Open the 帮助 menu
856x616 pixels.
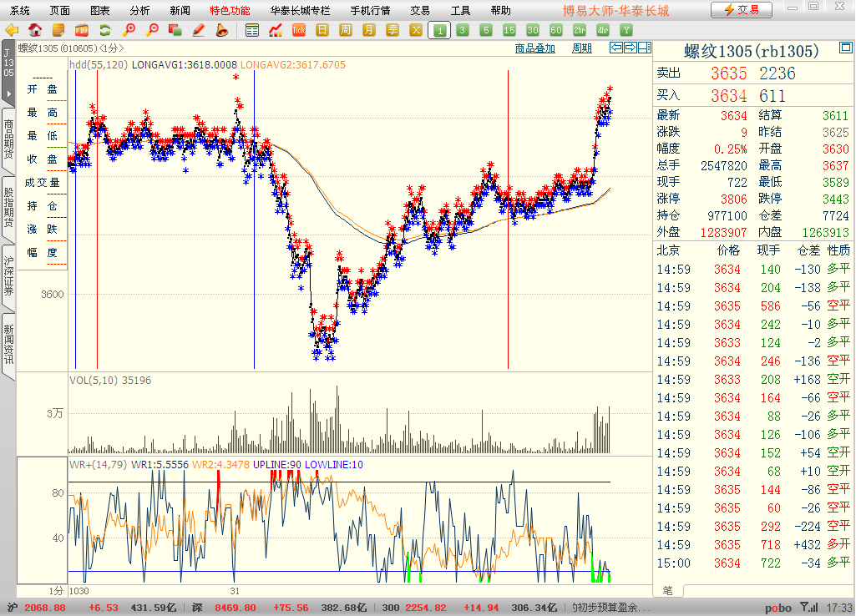point(500,10)
